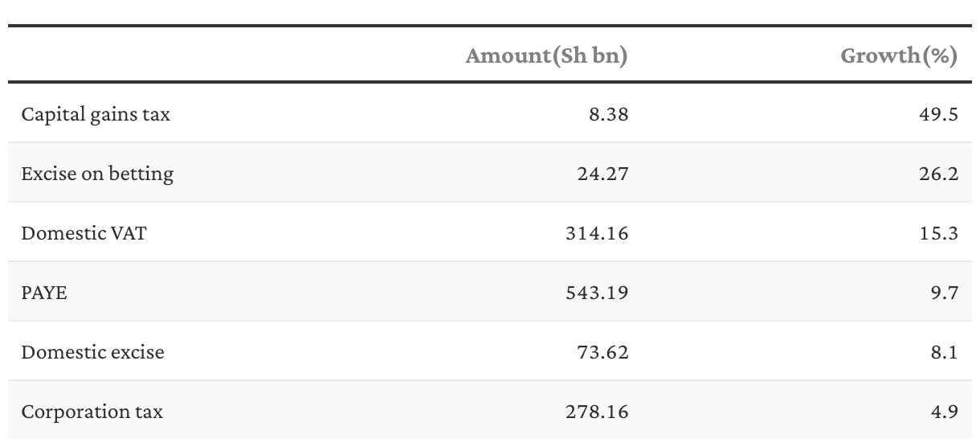Click the Growth(%) column header
The image size is (980, 447).
pos(900,55)
